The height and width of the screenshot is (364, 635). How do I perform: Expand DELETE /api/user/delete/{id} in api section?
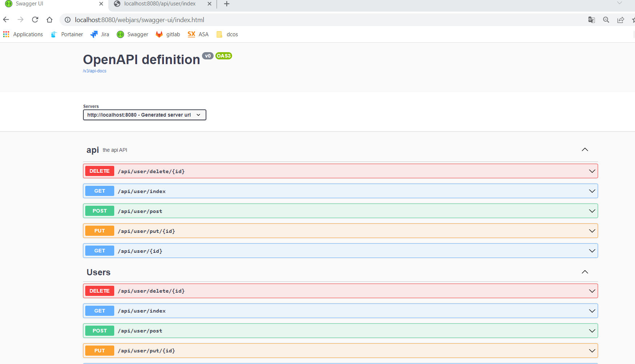click(341, 171)
